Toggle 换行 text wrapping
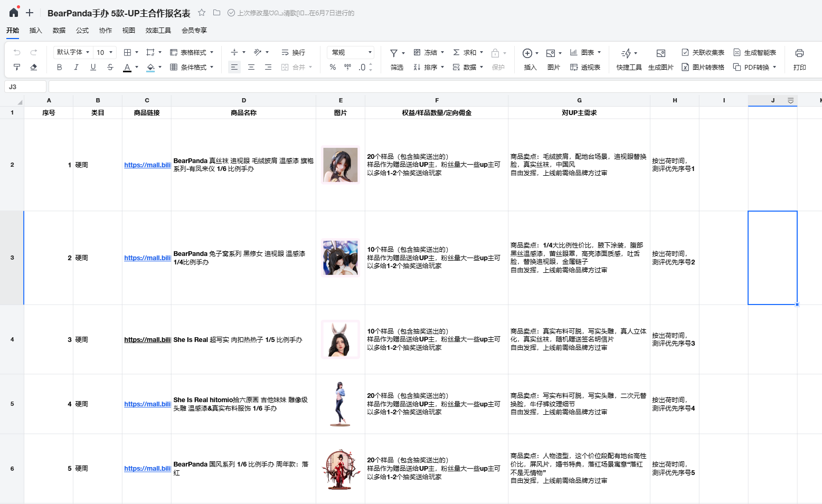822x504 pixels. [x=293, y=52]
